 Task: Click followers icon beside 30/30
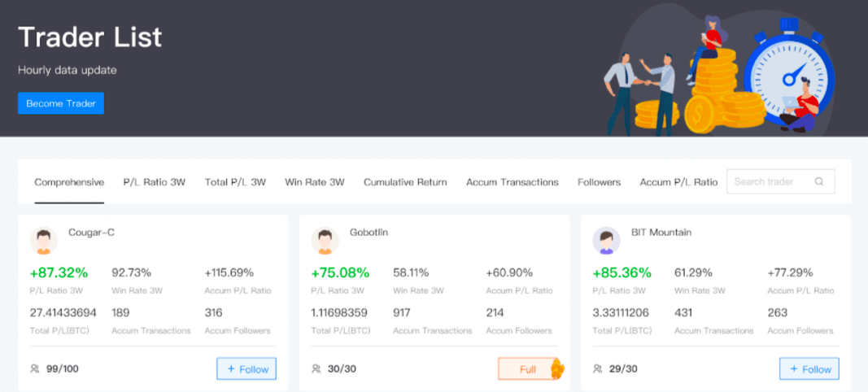316,369
